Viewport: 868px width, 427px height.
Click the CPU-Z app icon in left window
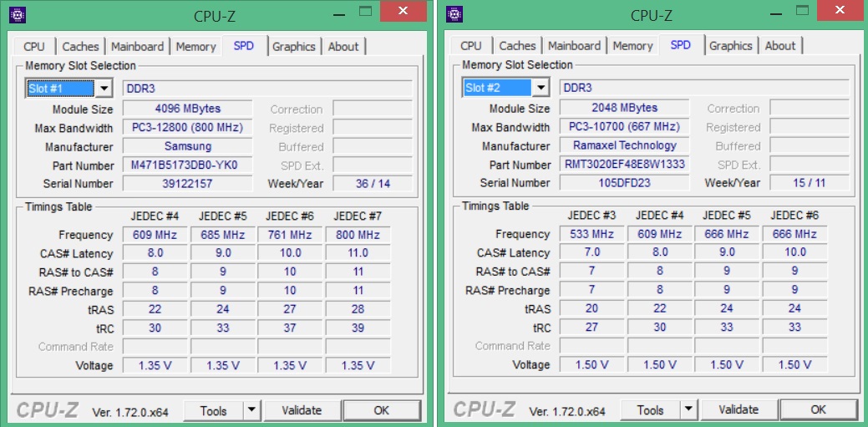click(18, 15)
